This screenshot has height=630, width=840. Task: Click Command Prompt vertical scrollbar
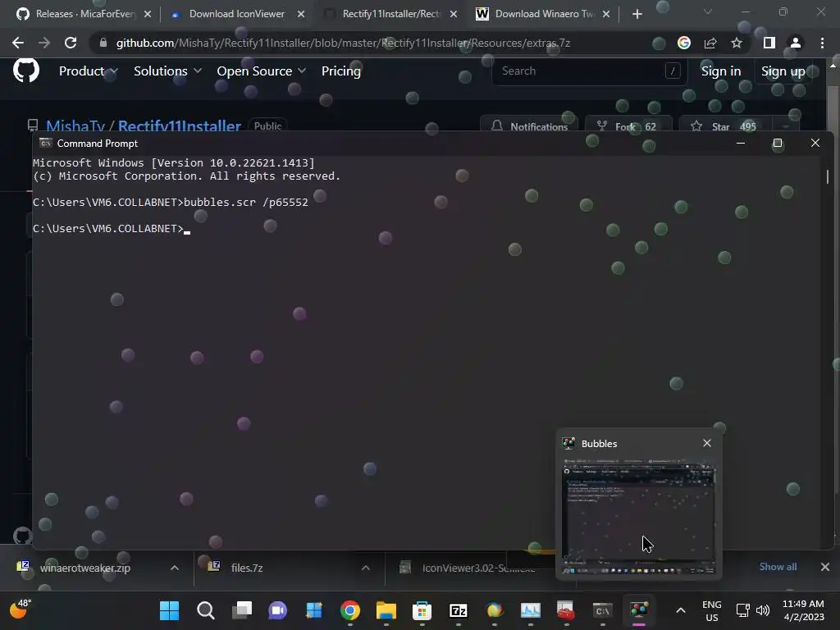(828, 177)
